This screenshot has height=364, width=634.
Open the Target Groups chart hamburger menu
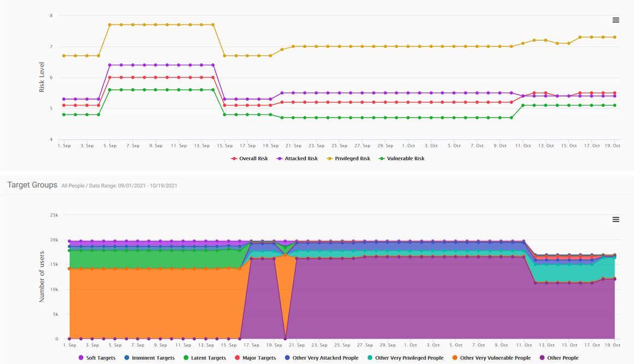615,220
